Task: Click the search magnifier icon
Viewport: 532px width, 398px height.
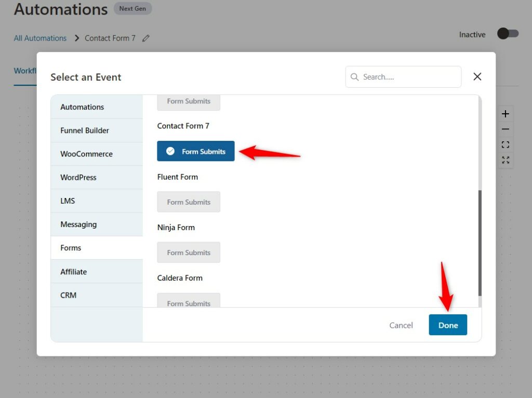Action: pos(354,77)
